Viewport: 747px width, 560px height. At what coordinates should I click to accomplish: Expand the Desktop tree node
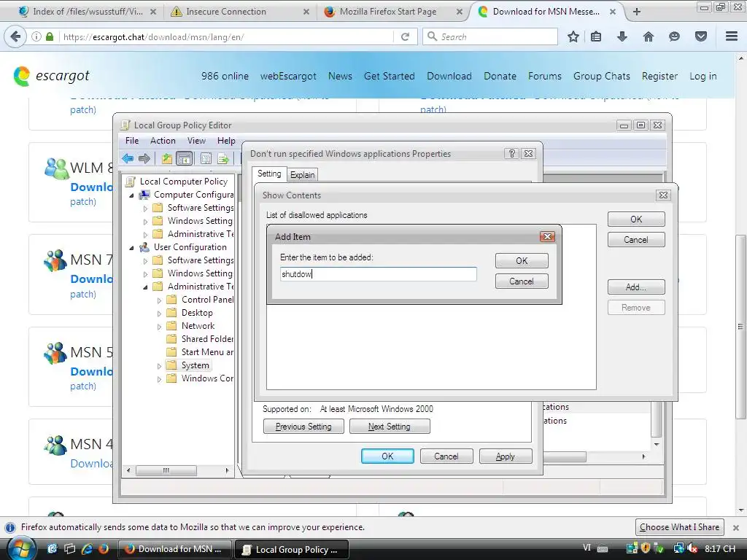click(159, 314)
